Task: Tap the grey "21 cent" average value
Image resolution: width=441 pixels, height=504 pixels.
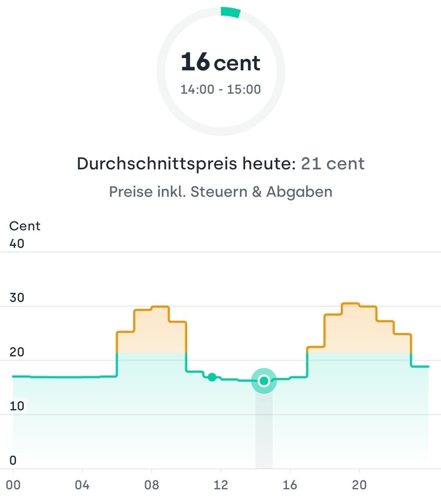Action: tap(333, 164)
